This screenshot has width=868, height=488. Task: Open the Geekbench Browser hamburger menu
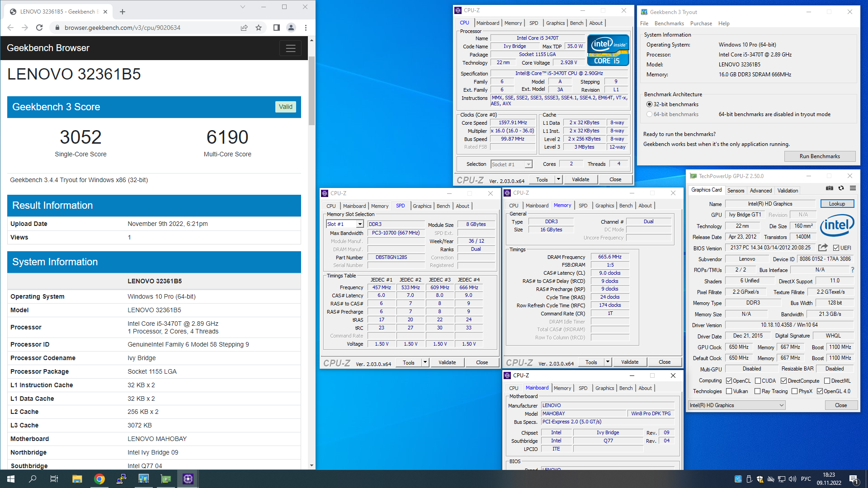[290, 48]
